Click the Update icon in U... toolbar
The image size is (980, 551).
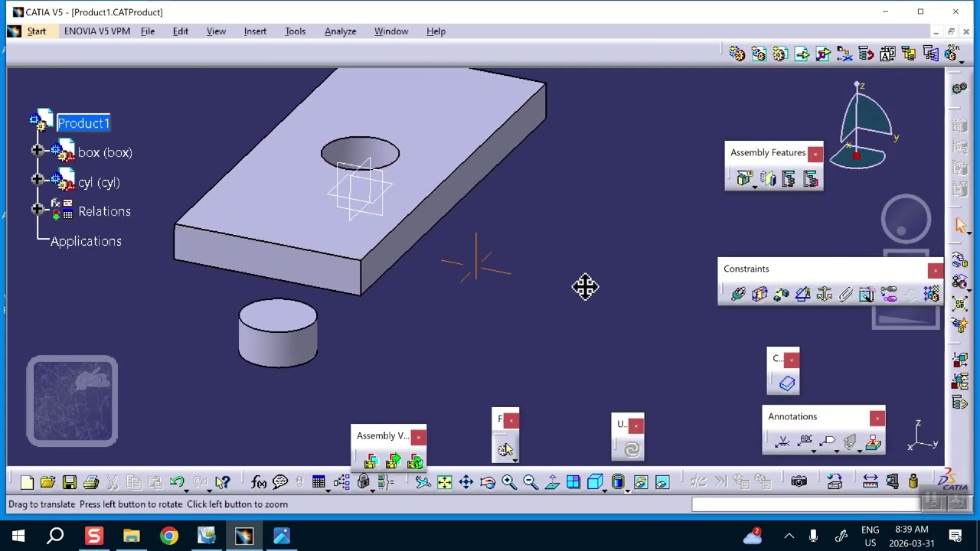(x=632, y=449)
